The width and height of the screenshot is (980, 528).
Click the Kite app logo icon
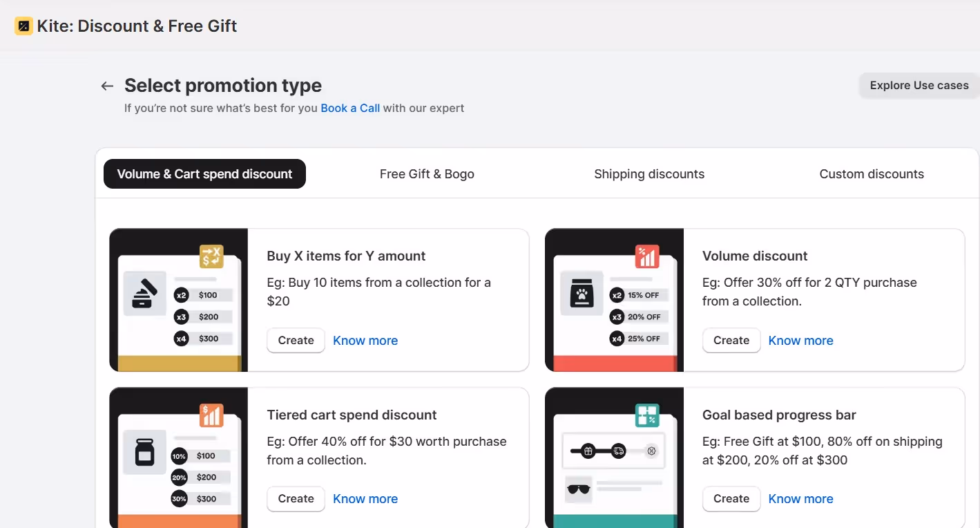(x=23, y=26)
